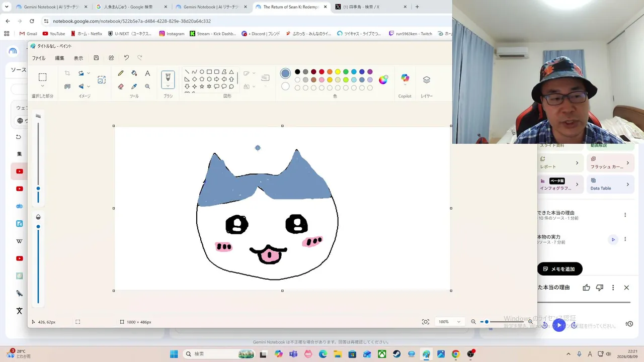Screen dimensions: 644x362
Task: Click the zoom out magnifier in Paint
Action: coord(473,322)
